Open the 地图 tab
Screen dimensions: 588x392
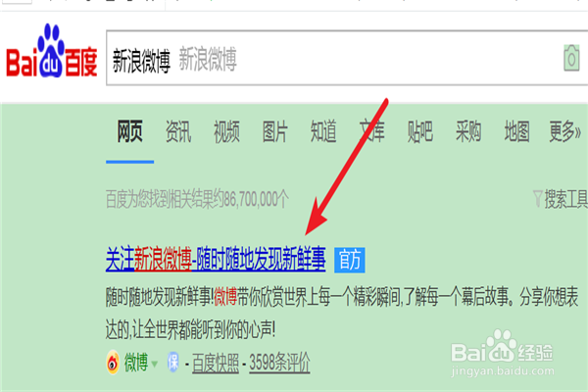(x=516, y=131)
